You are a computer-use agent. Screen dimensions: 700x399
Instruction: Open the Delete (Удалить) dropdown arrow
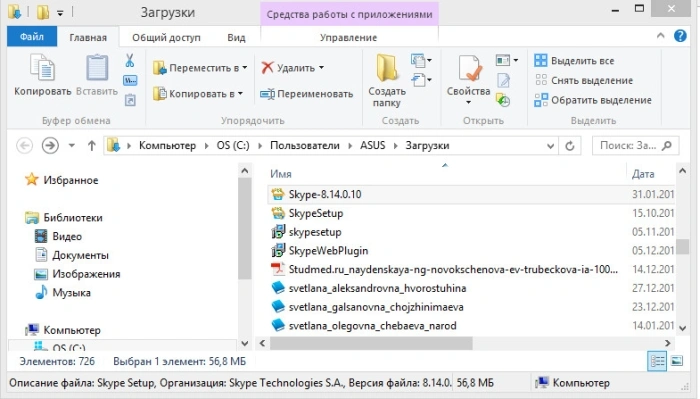click(321, 68)
